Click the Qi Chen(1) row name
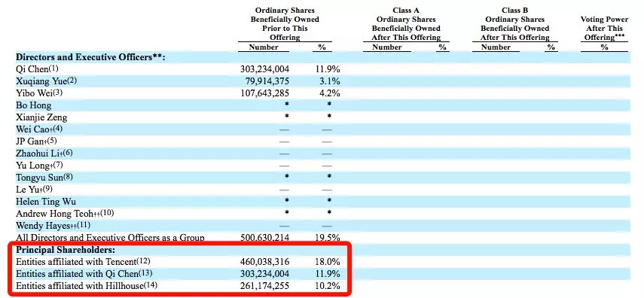The height and width of the screenshot is (298, 644). click(40, 69)
